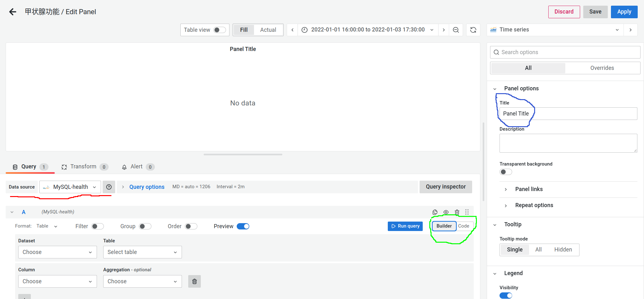Click query name A to rename
The image size is (644, 299).
click(24, 212)
